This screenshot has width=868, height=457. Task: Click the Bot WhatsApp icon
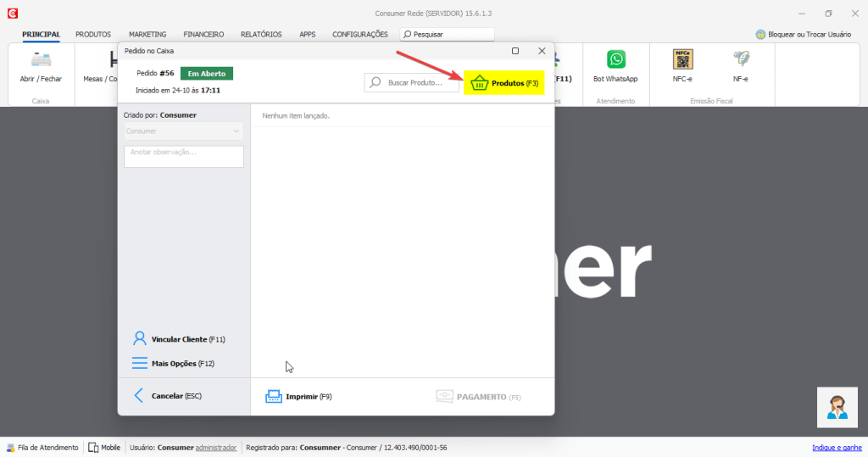click(615, 60)
